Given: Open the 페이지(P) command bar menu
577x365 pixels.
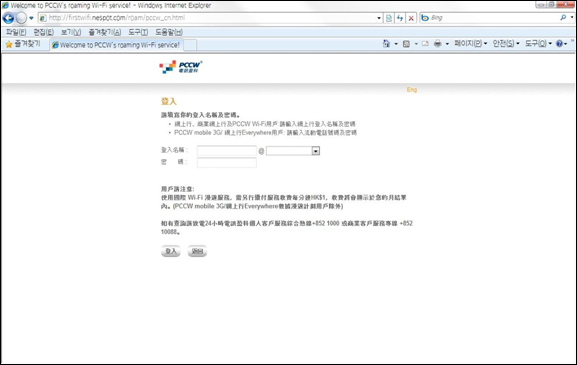Looking at the screenshot, I should click(470, 44).
